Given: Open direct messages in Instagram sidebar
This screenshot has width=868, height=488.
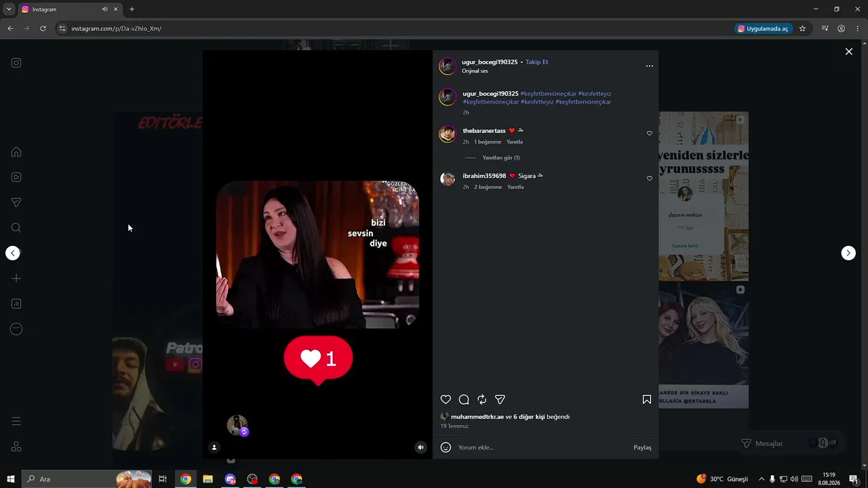Looking at the screenshot, I should click(16, 203).
